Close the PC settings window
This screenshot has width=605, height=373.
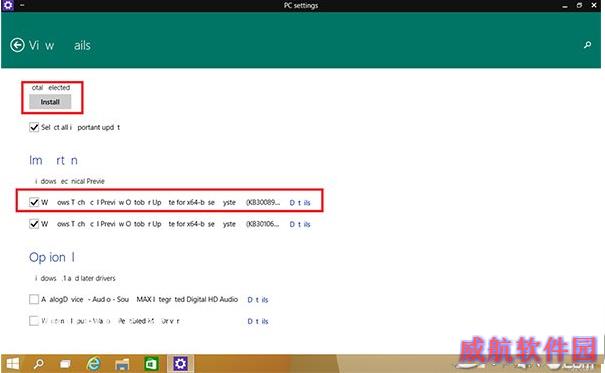(594, 5)
